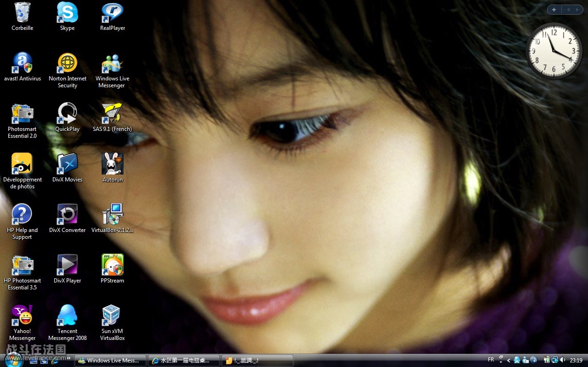This screenshot has height=367, width=588.
Task: Click the battery power tray icon
Action: [x=547, y=360]
